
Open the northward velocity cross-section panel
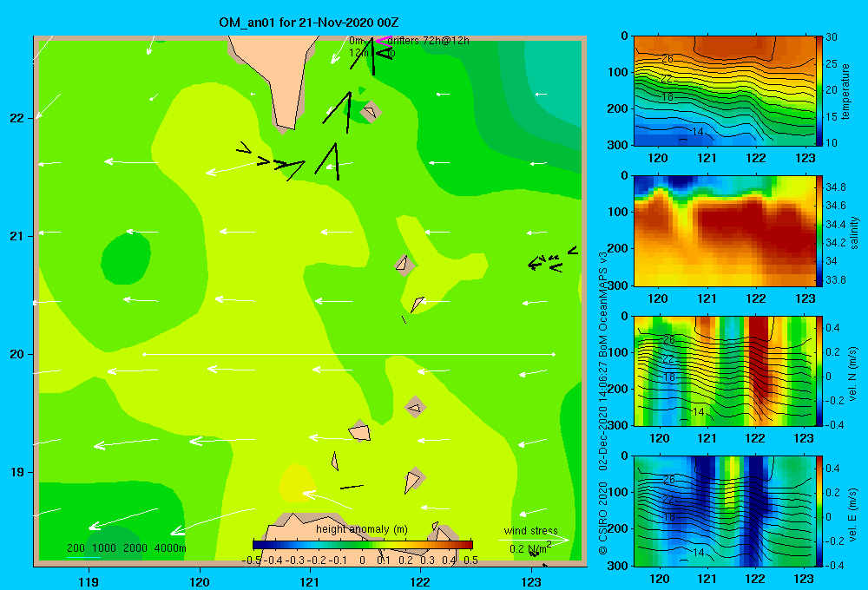click(x=725, y=370)
